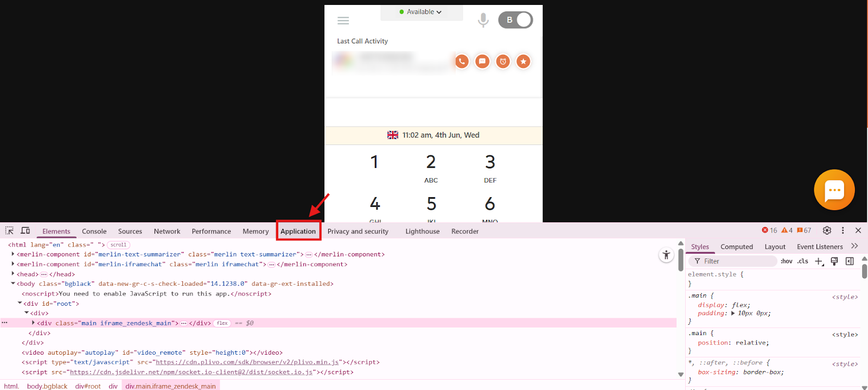This screenshot has width=868, height=390.
Task: Open the Sources tab
Action: 130,231
